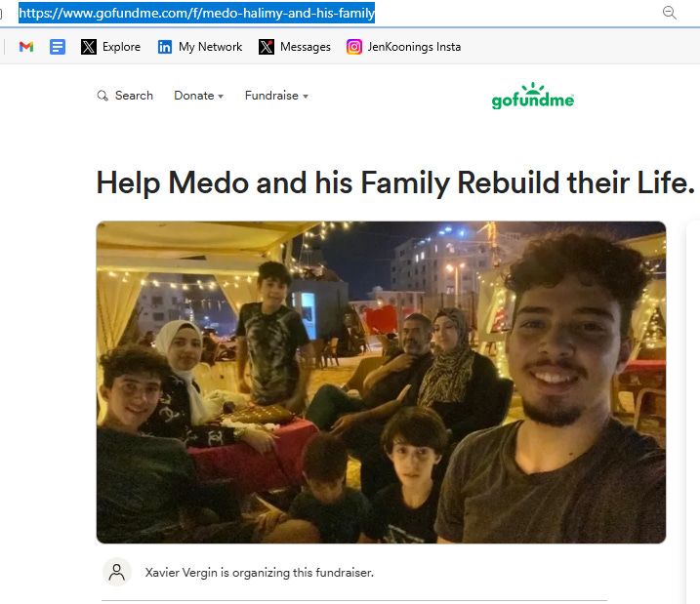Screen dimensions: 700x604
Task: Click the Explore bookmark label
Action: [121, 47]
